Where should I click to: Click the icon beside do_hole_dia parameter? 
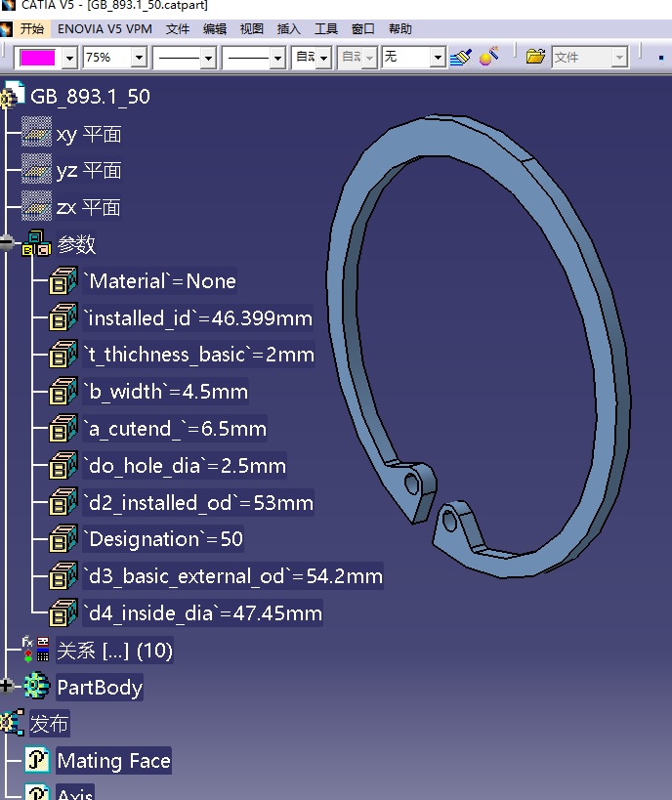tap(63, 465)
